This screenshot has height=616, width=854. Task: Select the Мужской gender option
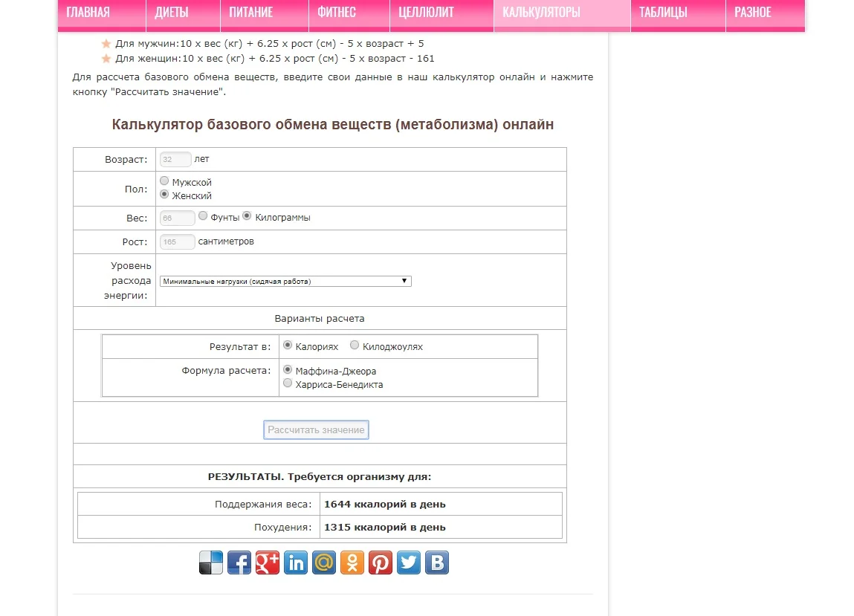(164, 181)
